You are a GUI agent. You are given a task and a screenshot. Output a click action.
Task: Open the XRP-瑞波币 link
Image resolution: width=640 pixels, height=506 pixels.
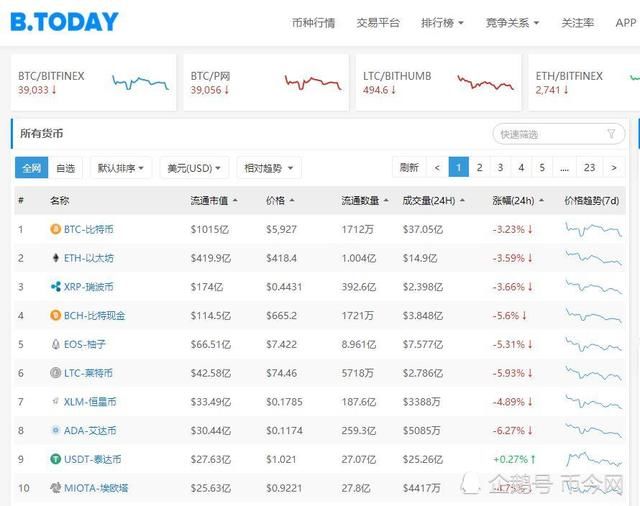pos(89,287)
